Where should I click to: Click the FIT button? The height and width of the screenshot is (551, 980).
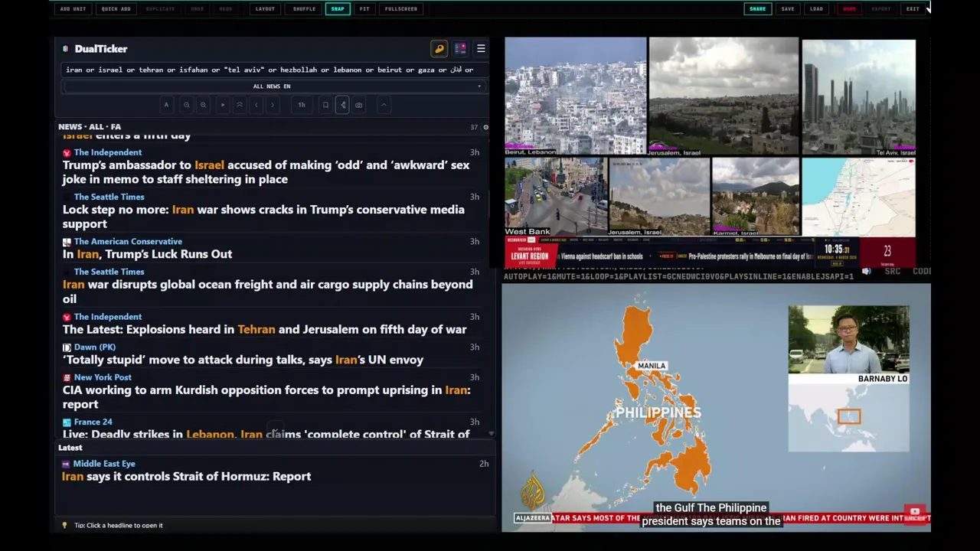click(x=364, y=8)
